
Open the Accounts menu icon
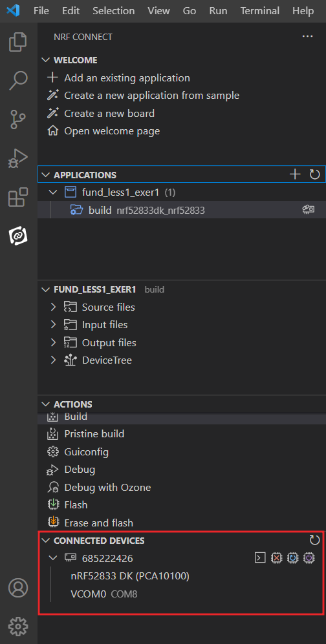click(18, 588)
